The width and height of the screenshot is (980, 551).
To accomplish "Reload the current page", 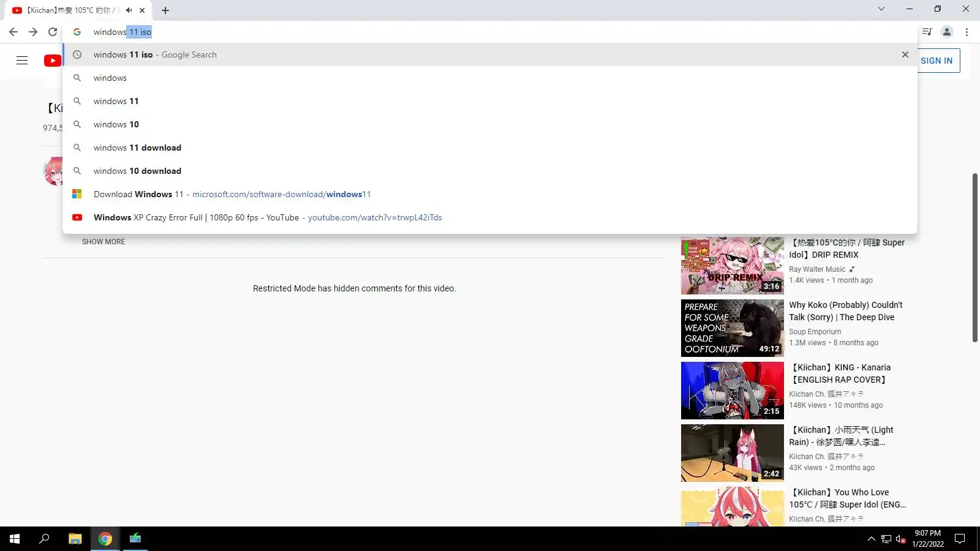I will click(53, 32).
